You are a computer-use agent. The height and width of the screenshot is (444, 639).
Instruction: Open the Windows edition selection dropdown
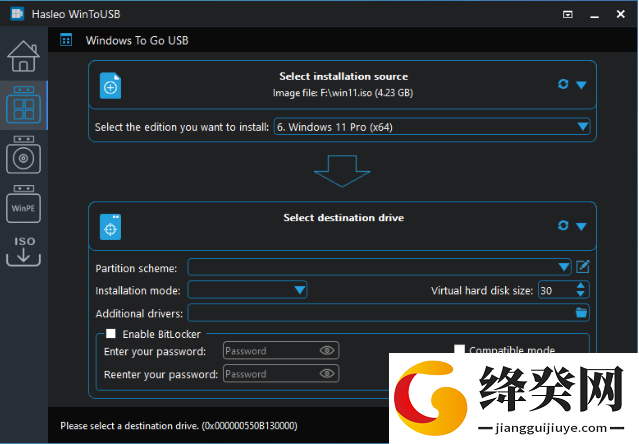[x=432, y=127]
